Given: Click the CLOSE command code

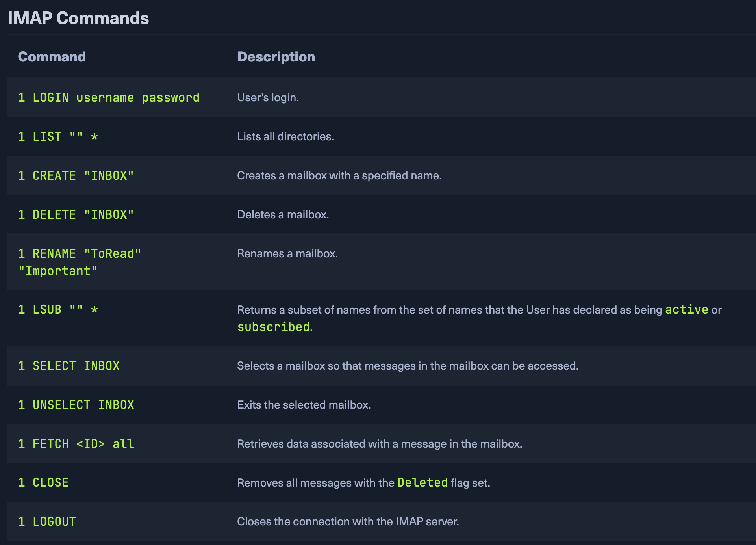Looking at the screenshot, I should coord(44,482).
